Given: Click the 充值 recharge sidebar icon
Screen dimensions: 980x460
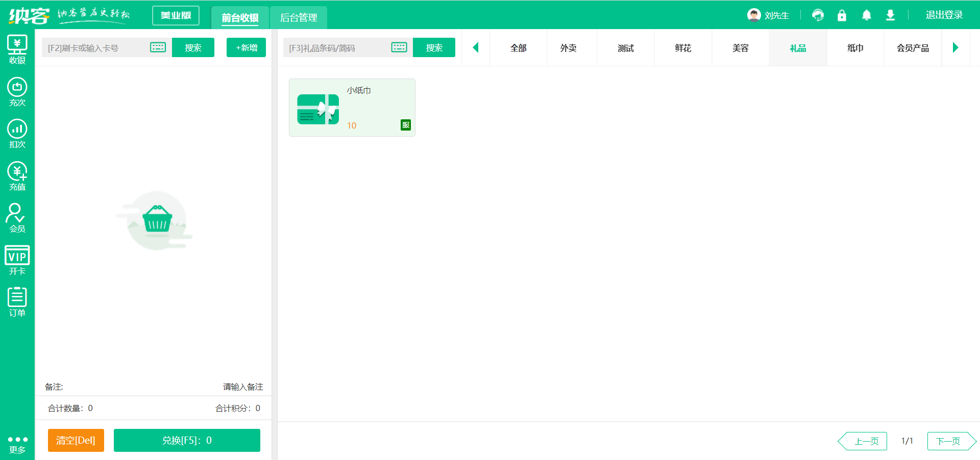Looking at the screenshot, I should click(17, 176).
